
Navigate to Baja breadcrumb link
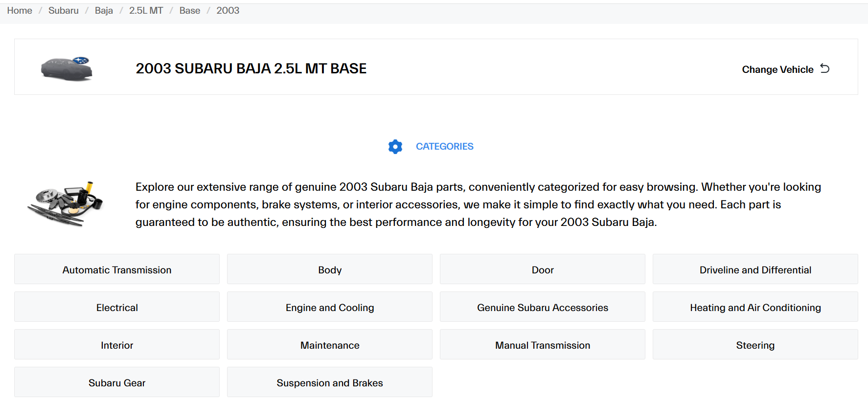(x=104, y=11)
